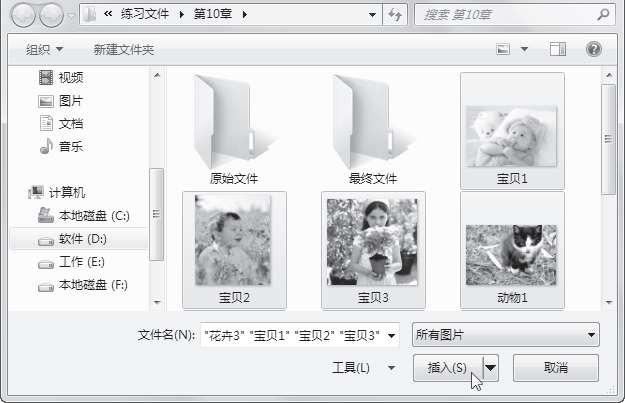
Task: Select the 最终文件 folder
Action: (x=373, y=129)
